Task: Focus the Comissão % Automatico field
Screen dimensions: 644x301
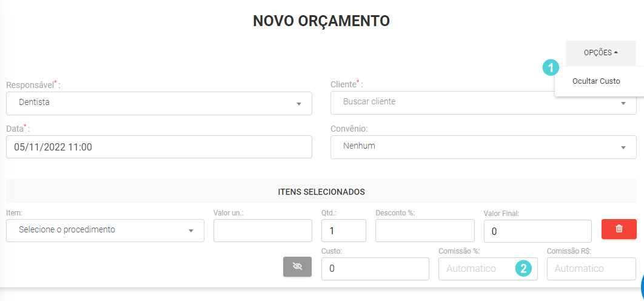Action: [x=488, y=269]
